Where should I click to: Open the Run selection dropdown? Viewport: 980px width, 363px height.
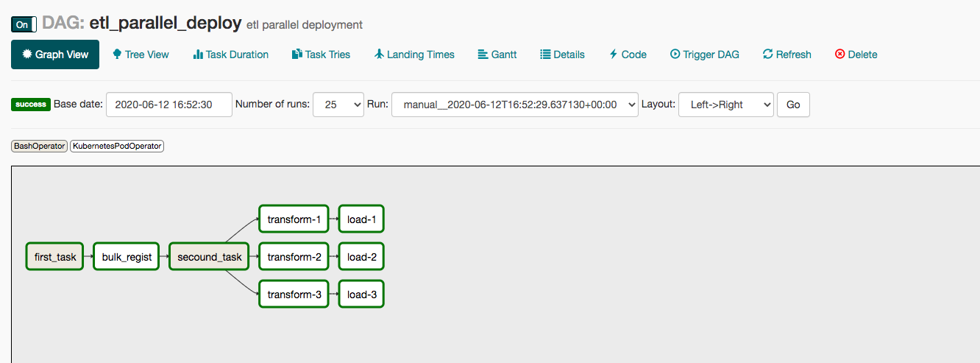(x=515, y=105)
